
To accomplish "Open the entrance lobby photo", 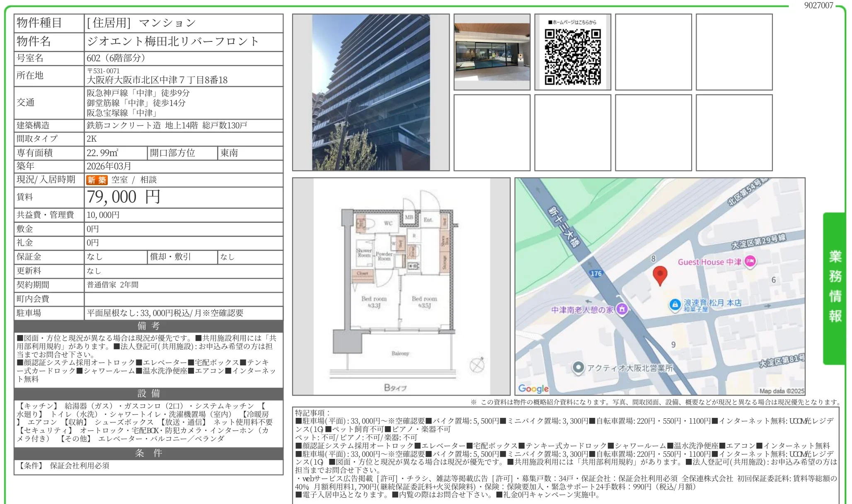I will (492, 52).
